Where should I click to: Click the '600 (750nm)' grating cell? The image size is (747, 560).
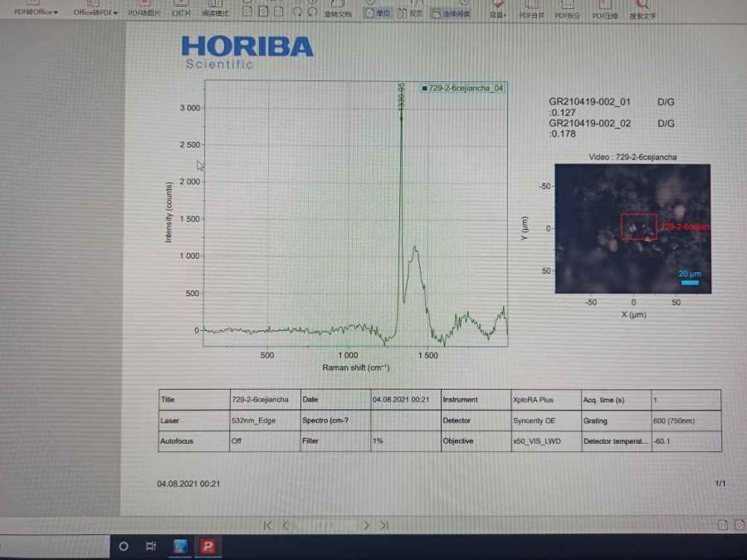point(686,421)
